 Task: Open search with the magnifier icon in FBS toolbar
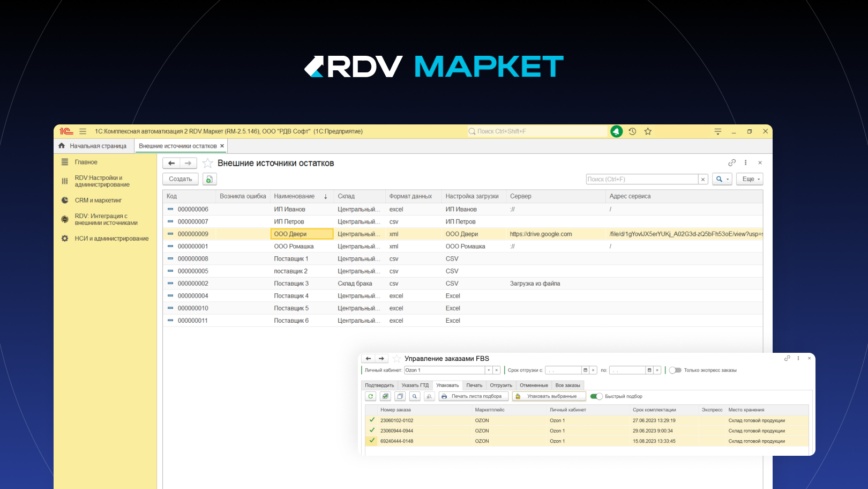(x=415, y=396)
